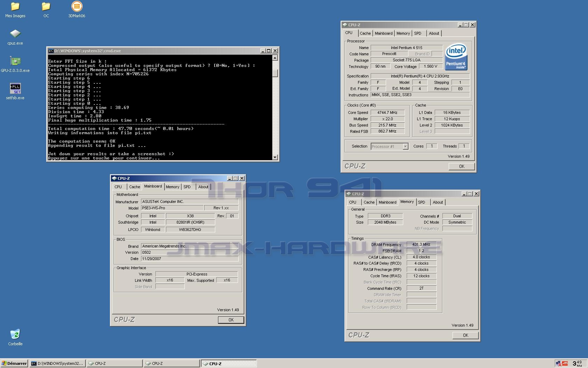Select the first CPU-Z taskbar button
The image size is (588, 368).
[x=115, y=363]
